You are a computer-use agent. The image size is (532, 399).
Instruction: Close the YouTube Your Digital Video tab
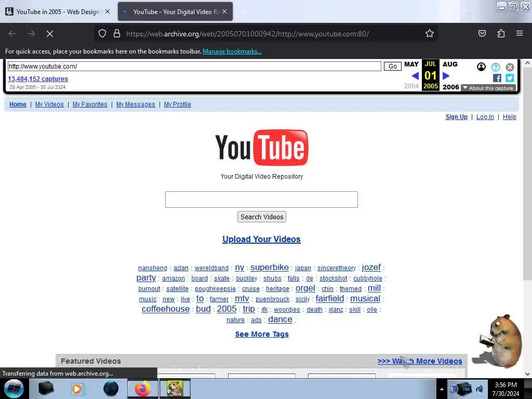(x=224, y=11)
